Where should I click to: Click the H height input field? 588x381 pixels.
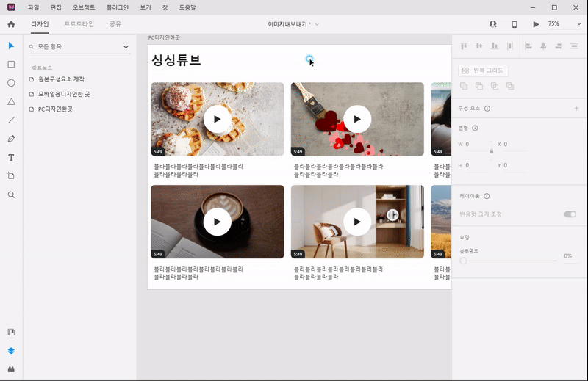point(477,165)
